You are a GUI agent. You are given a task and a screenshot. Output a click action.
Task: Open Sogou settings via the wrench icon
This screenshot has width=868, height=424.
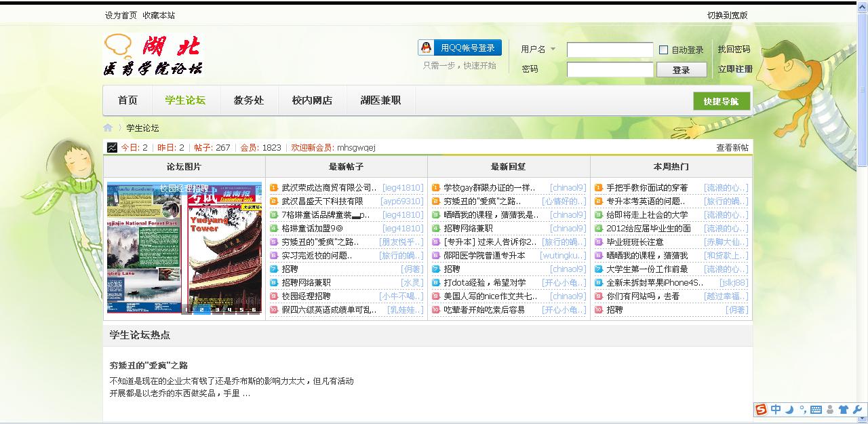pyautogui.click(x=856, y=409)
